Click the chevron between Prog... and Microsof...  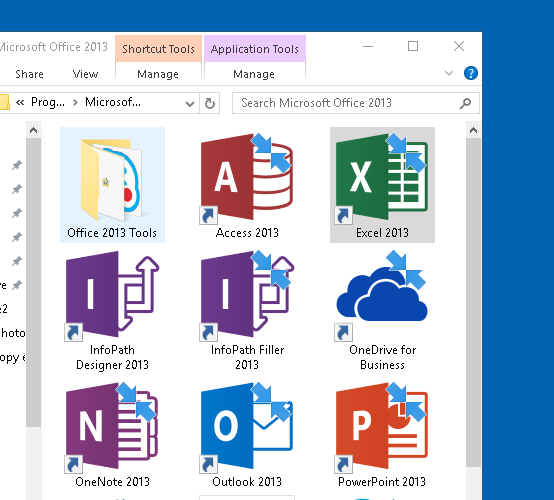point(75,102)
